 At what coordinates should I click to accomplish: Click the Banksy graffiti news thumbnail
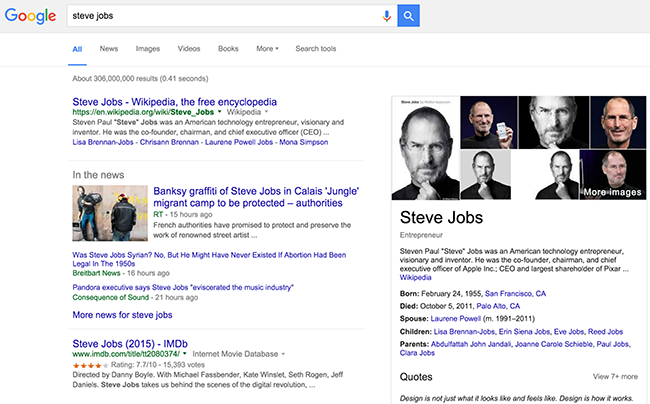coord(110,213)
